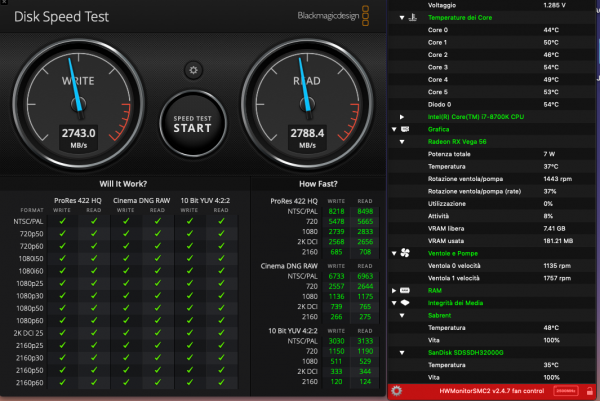
Task: Select the Core 2 row
Action: pyautogui.click(x=492, y=55)
